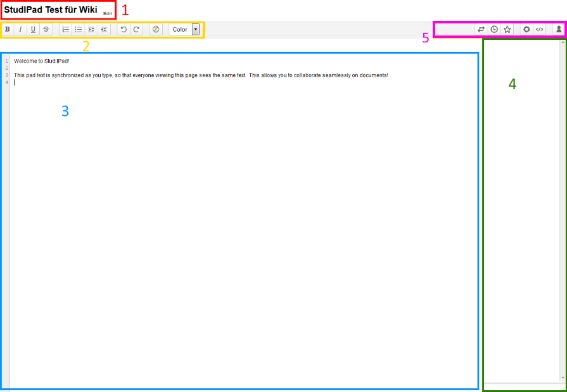Open the Color dropdown arrow
The image size is (567, 392).
click(195, 29)
